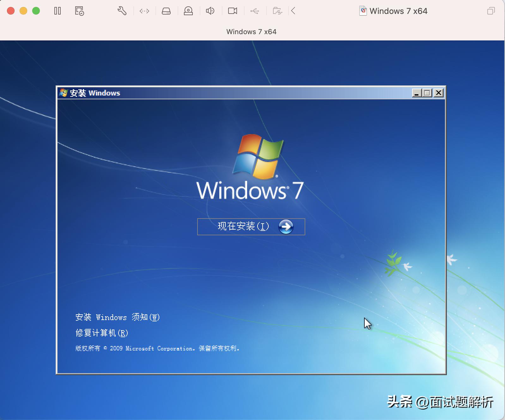The image size is (505, 420).
Task: Click the hard disk device icon
Action: click(x=166, y=11)
